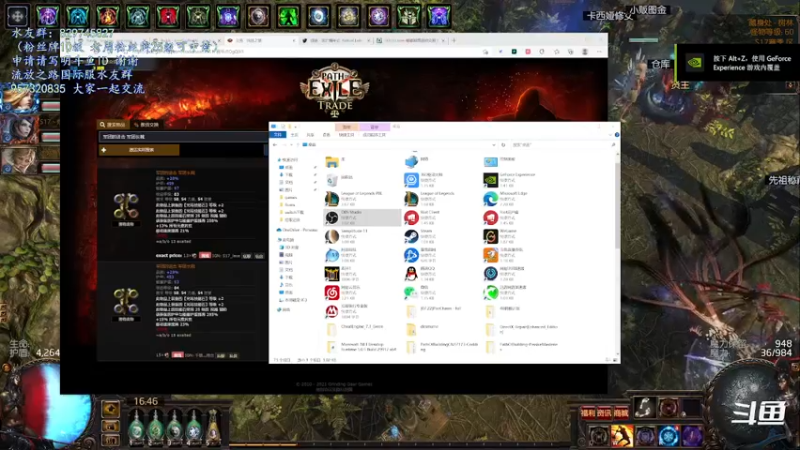Click the 福利 button in game
The image size is (800, 450).
(x=588, y=413)
